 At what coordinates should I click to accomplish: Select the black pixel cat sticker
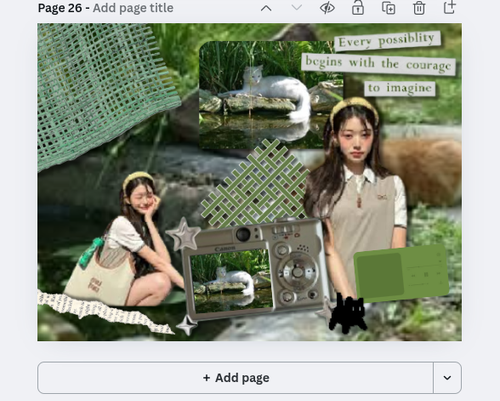click(348, 313)
